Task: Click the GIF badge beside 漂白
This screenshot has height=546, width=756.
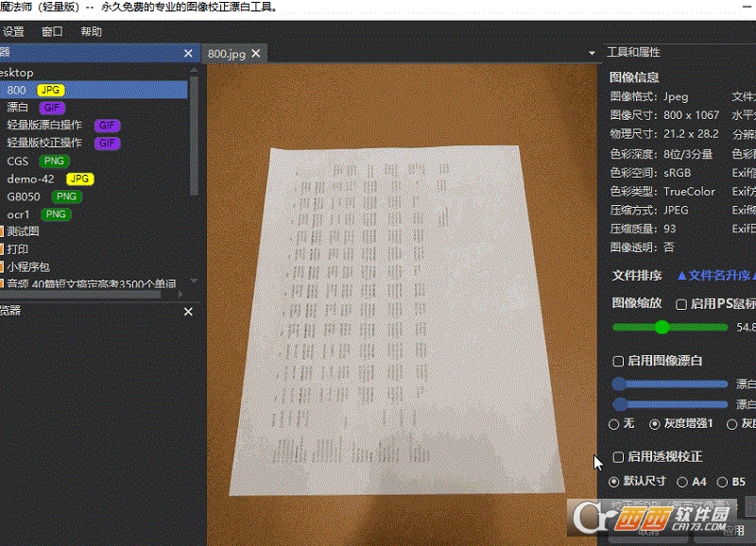Action: point(52,108)
